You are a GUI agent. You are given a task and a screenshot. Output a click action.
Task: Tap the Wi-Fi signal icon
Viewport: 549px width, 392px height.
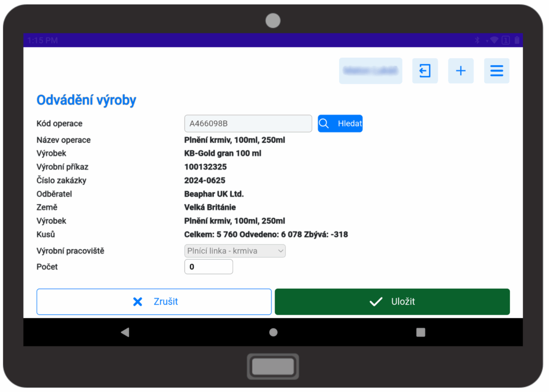point(493,40)
